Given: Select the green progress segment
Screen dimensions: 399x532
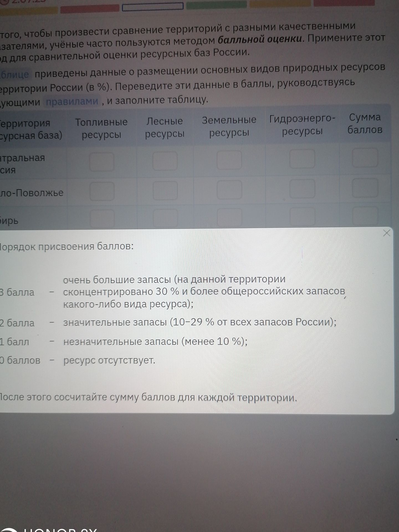Looking at the screenshot, I should coord(216,5).
